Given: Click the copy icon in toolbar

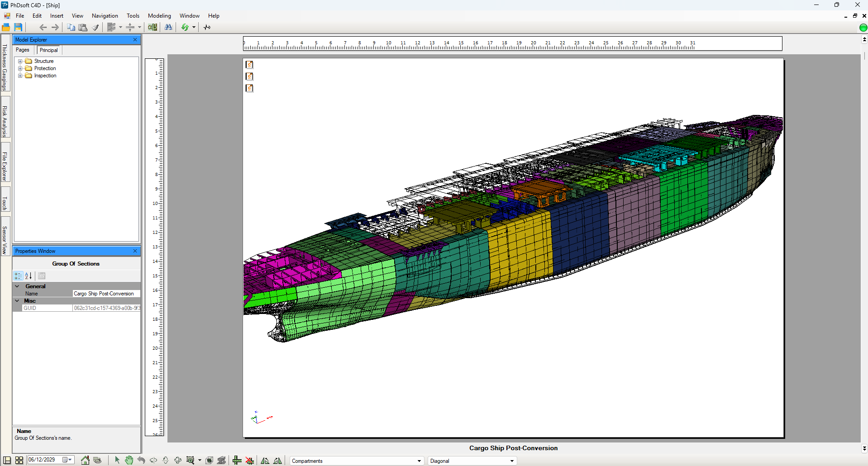Looking at the screenshot, I should [x=71, y=27].
